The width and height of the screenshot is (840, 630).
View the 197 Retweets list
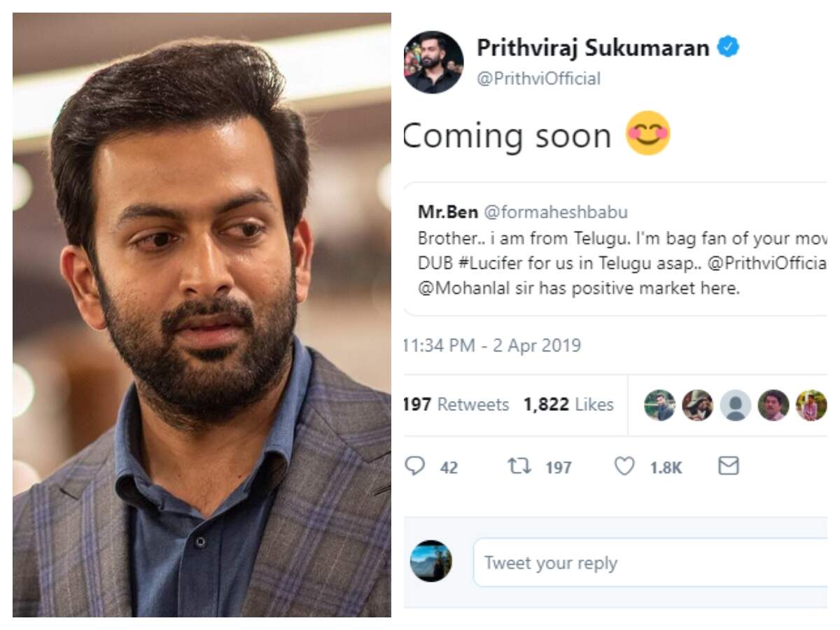click(456, 405)
